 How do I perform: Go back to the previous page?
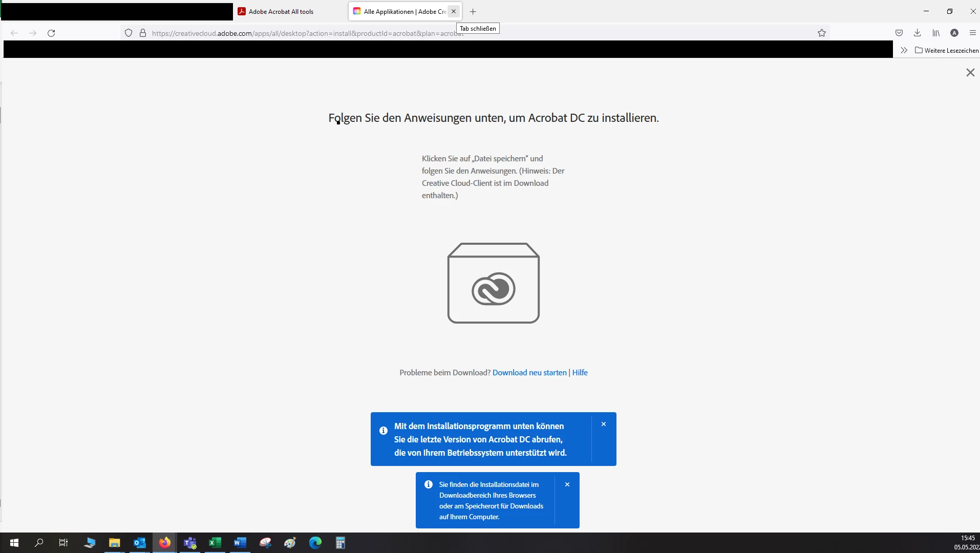(x=14, y=33)
